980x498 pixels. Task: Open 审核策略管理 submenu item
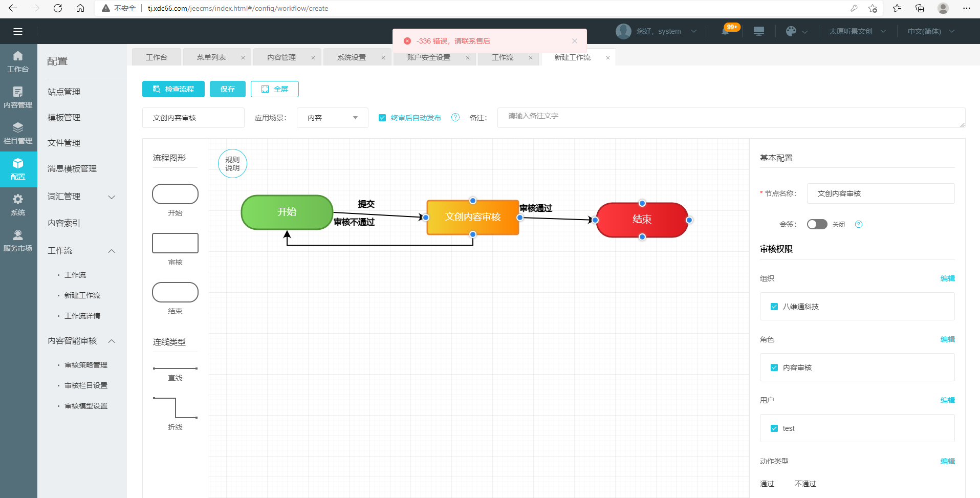[86, 365]
